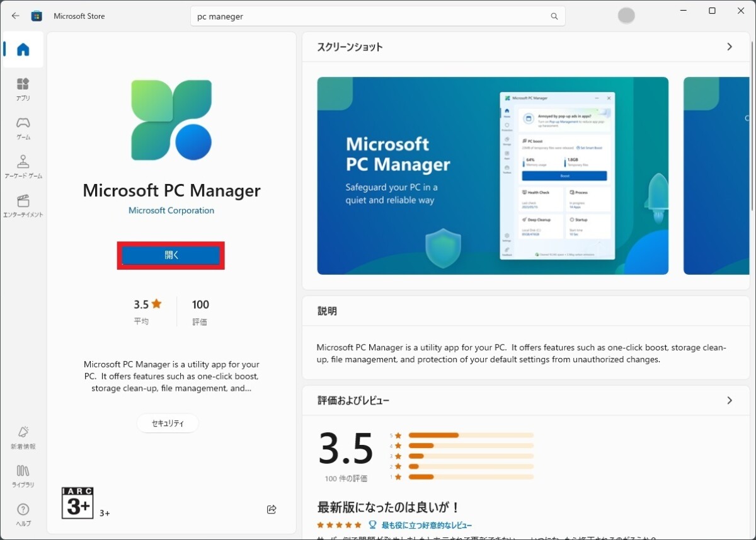The image size is (756, 540).
Task: Click the share icon
Action: point(272,509)
